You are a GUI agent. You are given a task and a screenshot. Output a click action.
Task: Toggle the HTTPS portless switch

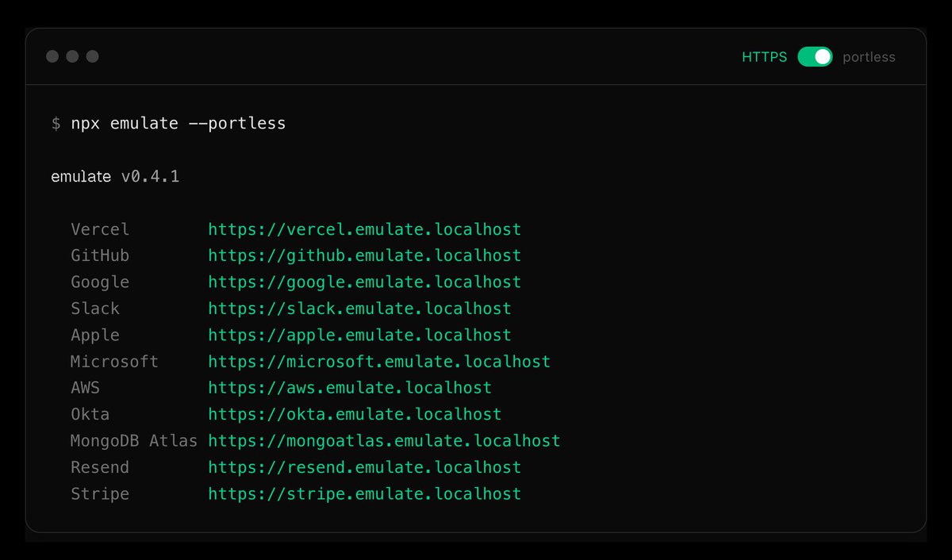(x=815, y=57)
